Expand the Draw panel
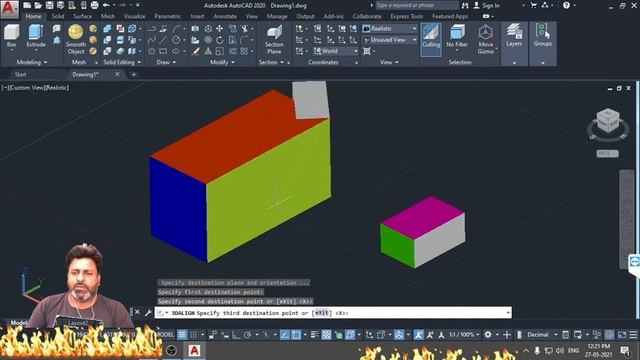Viewport: 640px width, 360px height. coord(167,62)
